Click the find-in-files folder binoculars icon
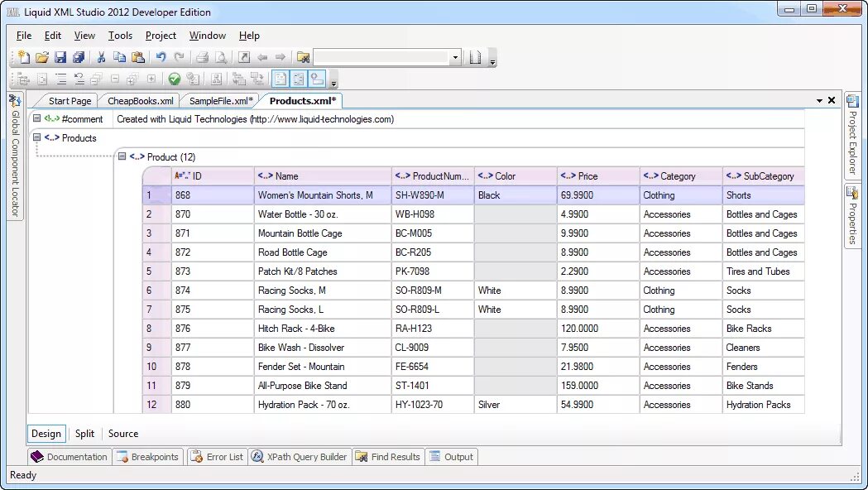The height and width of the screenshot is (490, 868). (303, 57)
